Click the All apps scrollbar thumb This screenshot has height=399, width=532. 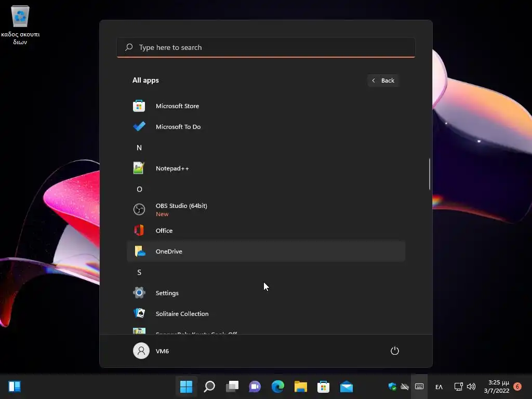coord(430,174)
